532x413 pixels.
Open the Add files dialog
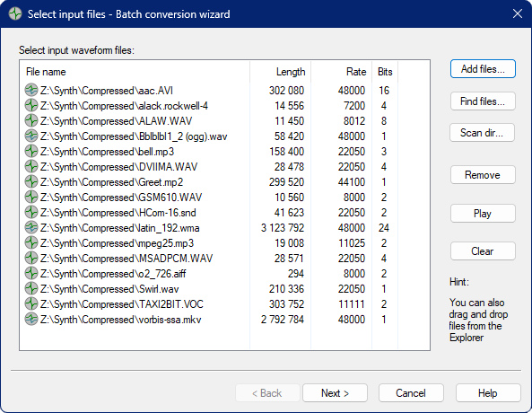pyautogui.click(x=483, y=69)
